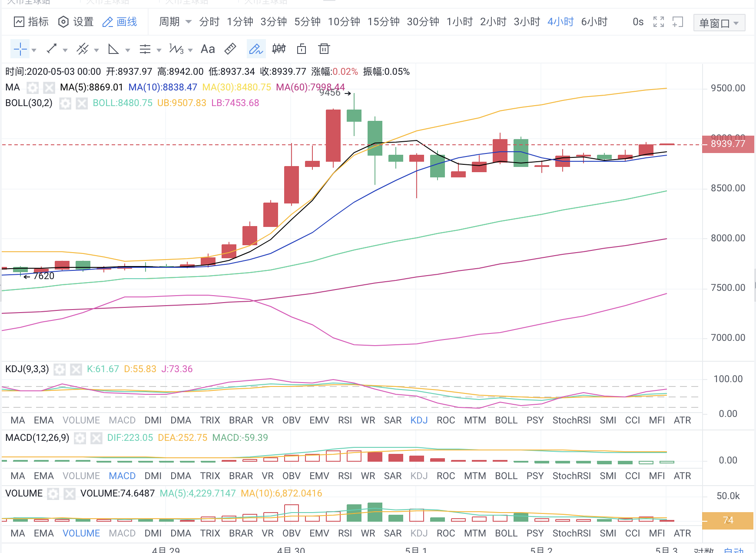Select the trend line drawing tool
This screenshot has width=756, height=553.
[x=51, y=49]
